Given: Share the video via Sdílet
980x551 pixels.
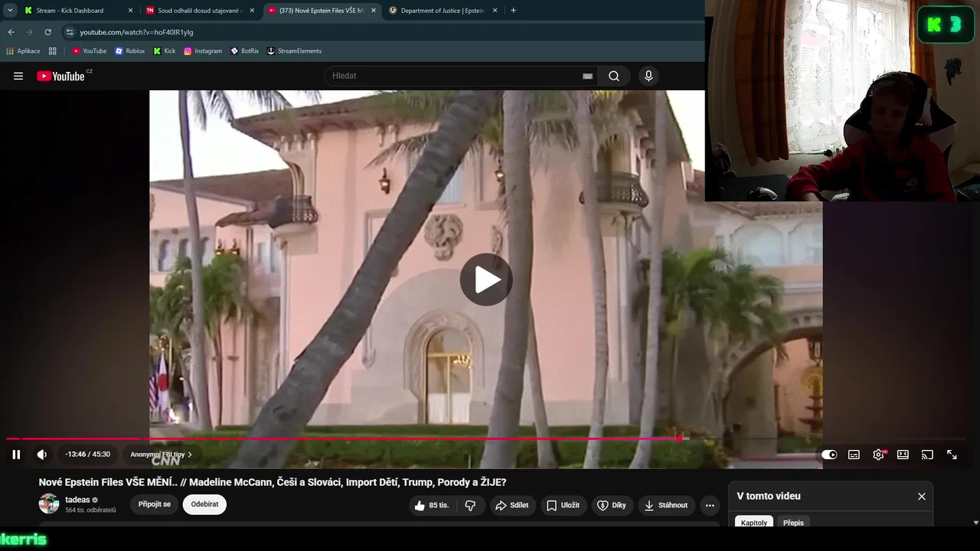Looking at the screenshot, I should click(512, 505).
